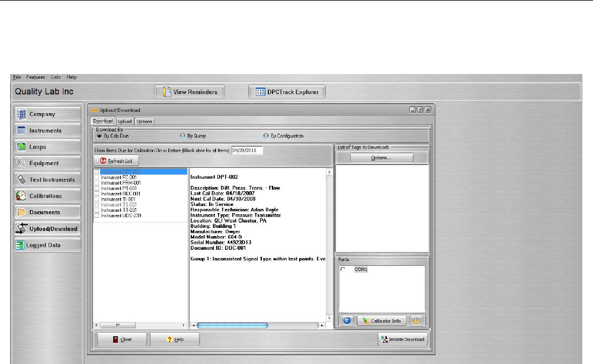Select the highlighted Instrument DPT-002 row
The width and height of the screenshot is (593, 364).
(140, 172)
